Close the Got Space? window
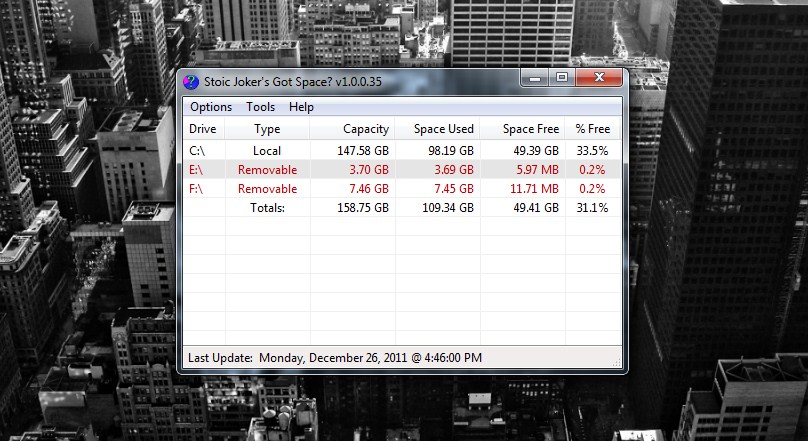This screenshot has width=808, height=441. pyautogui.click(x=599, y=78)
